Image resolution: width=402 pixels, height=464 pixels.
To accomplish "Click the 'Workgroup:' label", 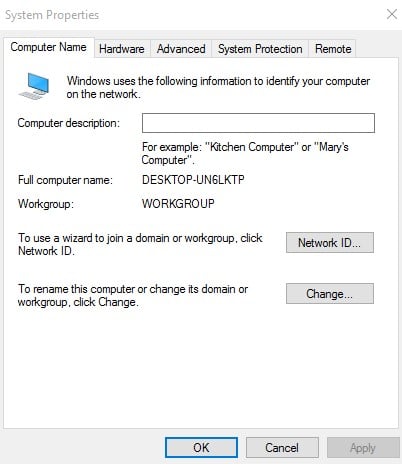I will 46,204.
